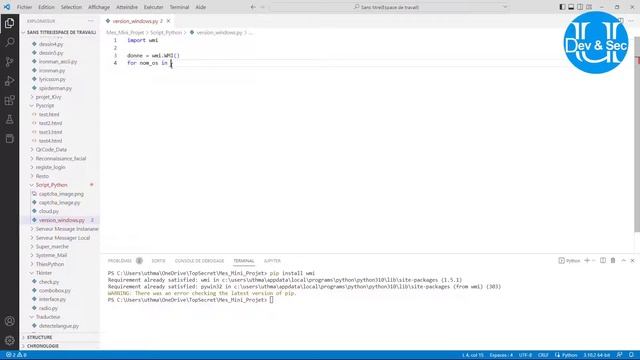This screenshot has width=640, height=360.
Task: Expand the CHRONOLOGIE section
Action: coord(42,346)
